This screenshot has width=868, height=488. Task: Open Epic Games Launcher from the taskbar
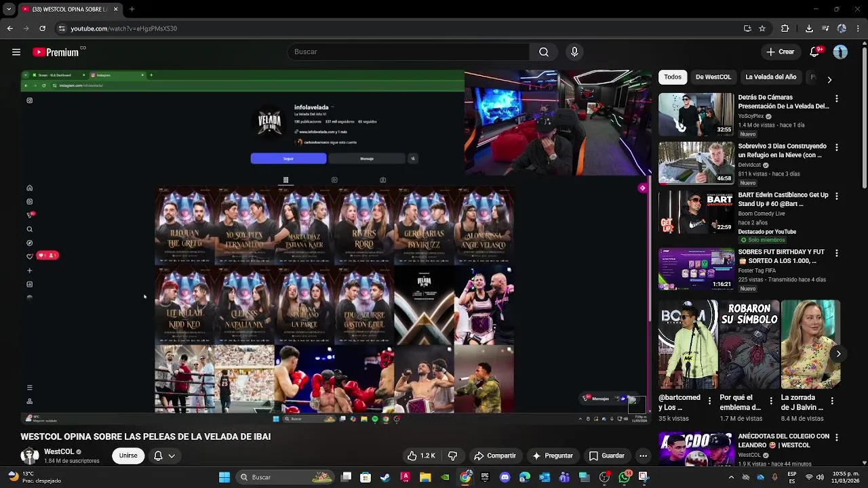point(485,477)
